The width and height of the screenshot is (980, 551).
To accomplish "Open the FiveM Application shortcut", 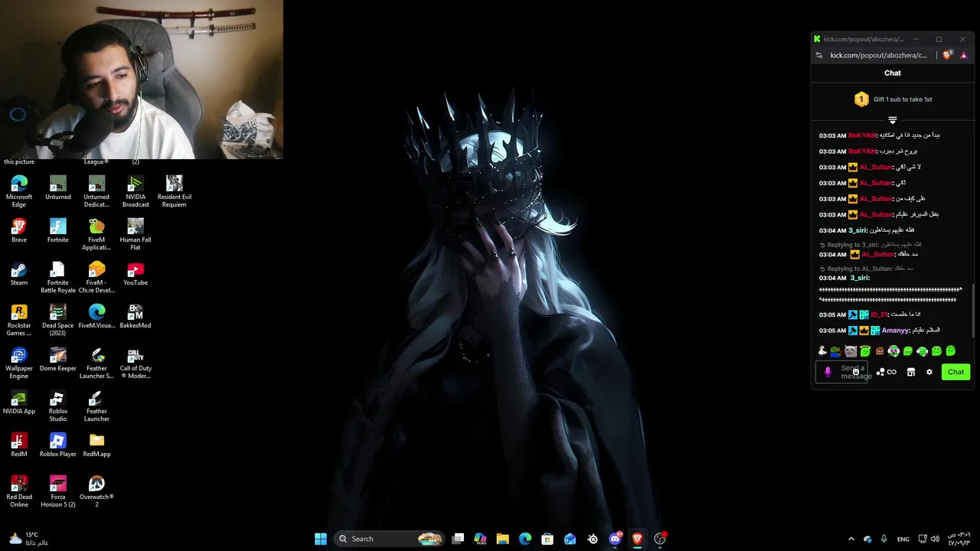I will point(96,234).
